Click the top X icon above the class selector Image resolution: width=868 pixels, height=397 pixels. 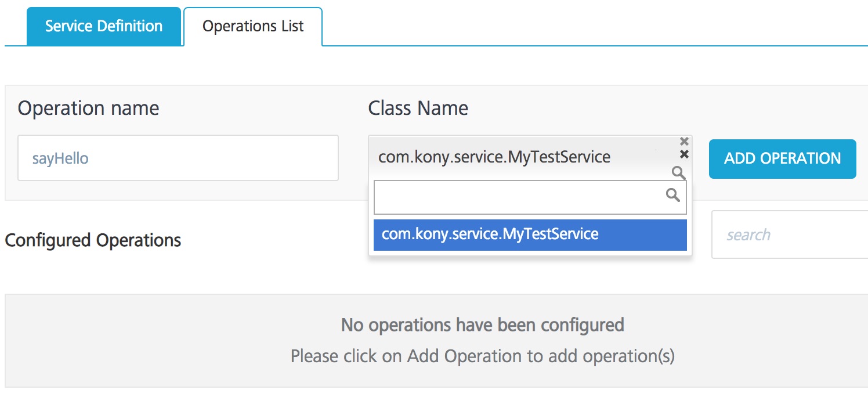point(685,141)
